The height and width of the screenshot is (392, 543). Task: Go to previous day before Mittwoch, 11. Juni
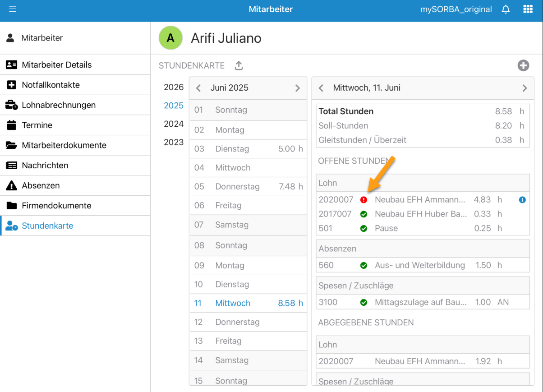click(x=321, y=88)
